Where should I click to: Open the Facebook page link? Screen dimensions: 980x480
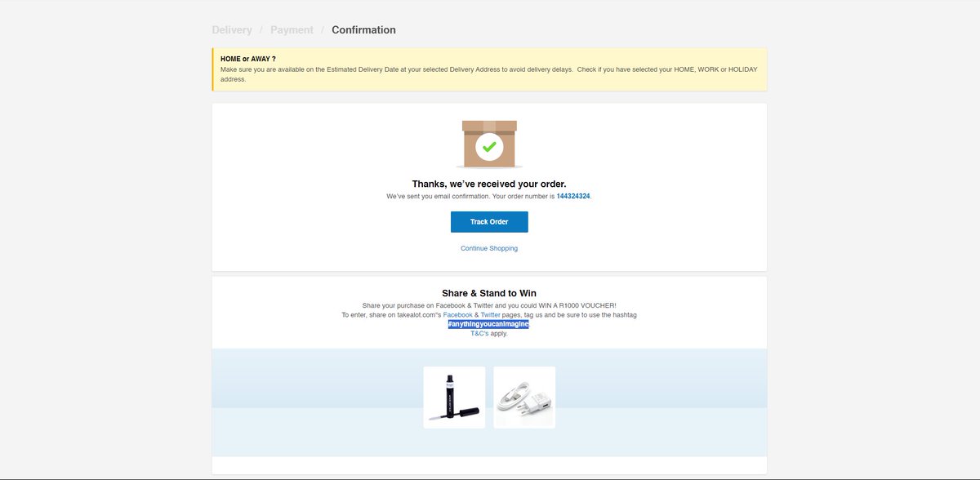[x=458, y=314]
